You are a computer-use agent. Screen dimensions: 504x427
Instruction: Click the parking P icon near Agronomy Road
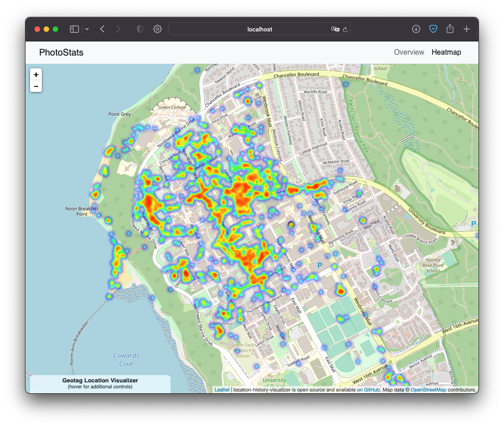tap(319, 265)
